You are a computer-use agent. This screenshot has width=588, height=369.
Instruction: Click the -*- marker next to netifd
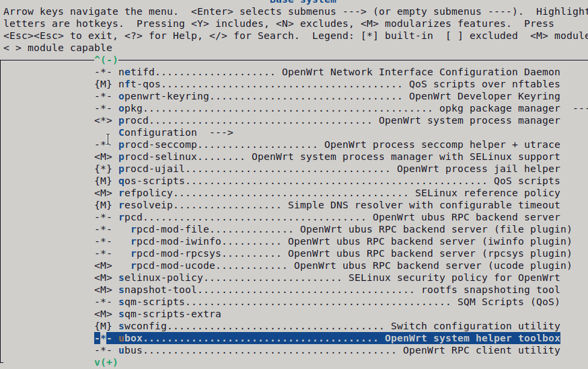tap(103, 73)
